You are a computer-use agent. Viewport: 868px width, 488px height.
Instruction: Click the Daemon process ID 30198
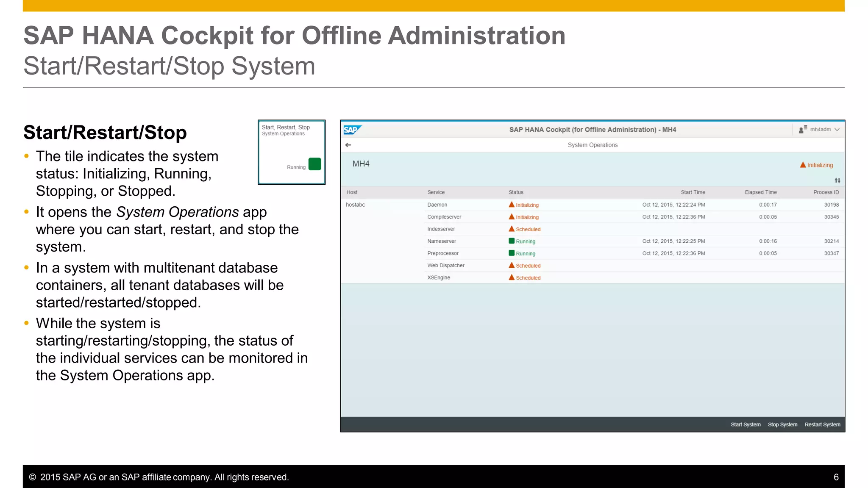pos(831,205)
